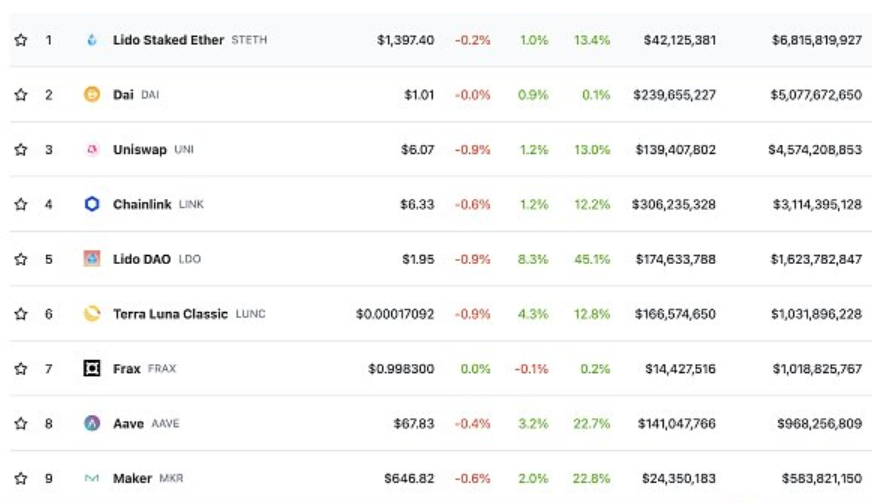Toggle the Maker favorite star

21,479
